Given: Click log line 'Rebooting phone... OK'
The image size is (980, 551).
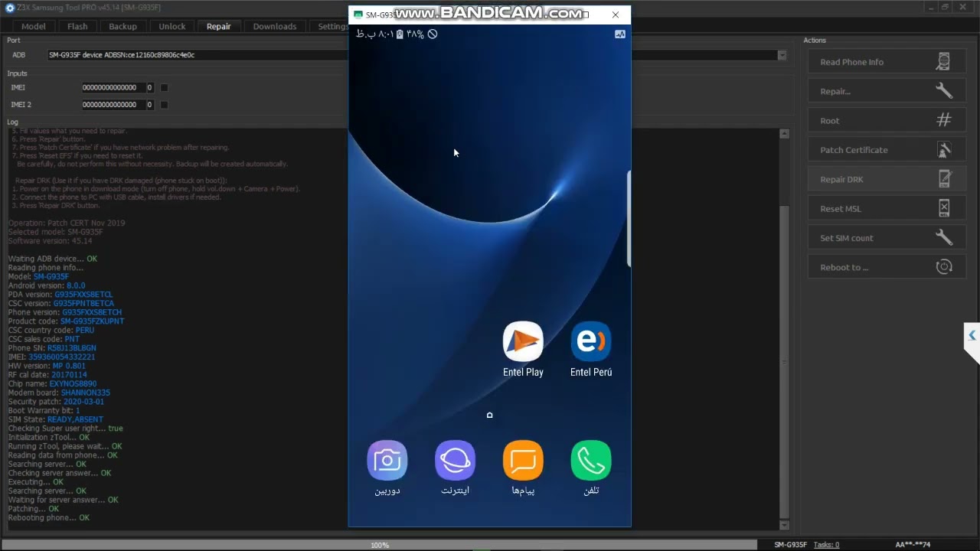Looking at the screenshot, I should point(49,518).
